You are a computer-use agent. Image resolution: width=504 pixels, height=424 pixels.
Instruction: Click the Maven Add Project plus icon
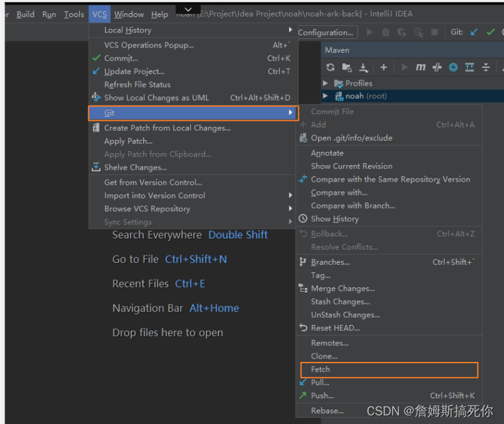(x=383, y=67)
